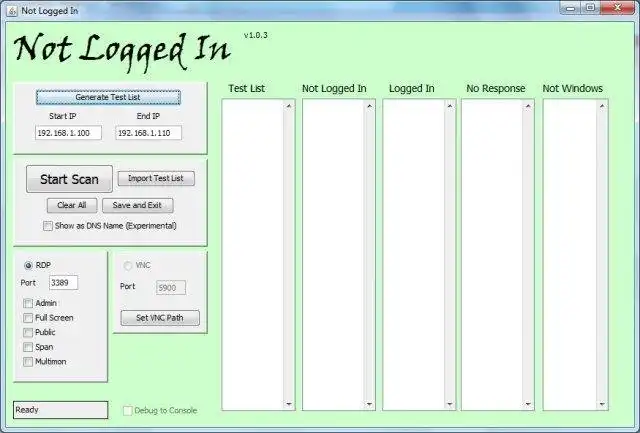
Task: Click Save and Exit
Action: pyautogui.click(x=138, y=205)
